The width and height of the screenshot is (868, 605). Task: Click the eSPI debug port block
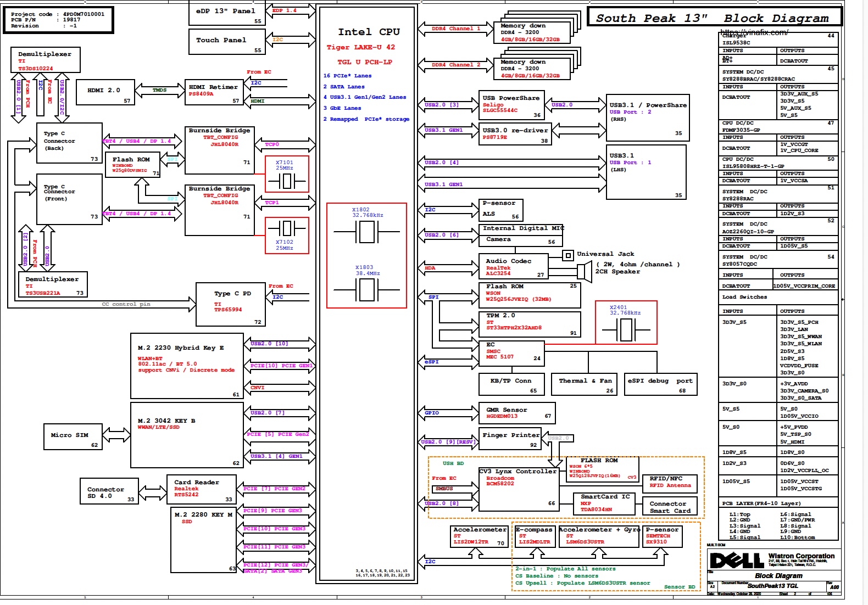point(661,384)
